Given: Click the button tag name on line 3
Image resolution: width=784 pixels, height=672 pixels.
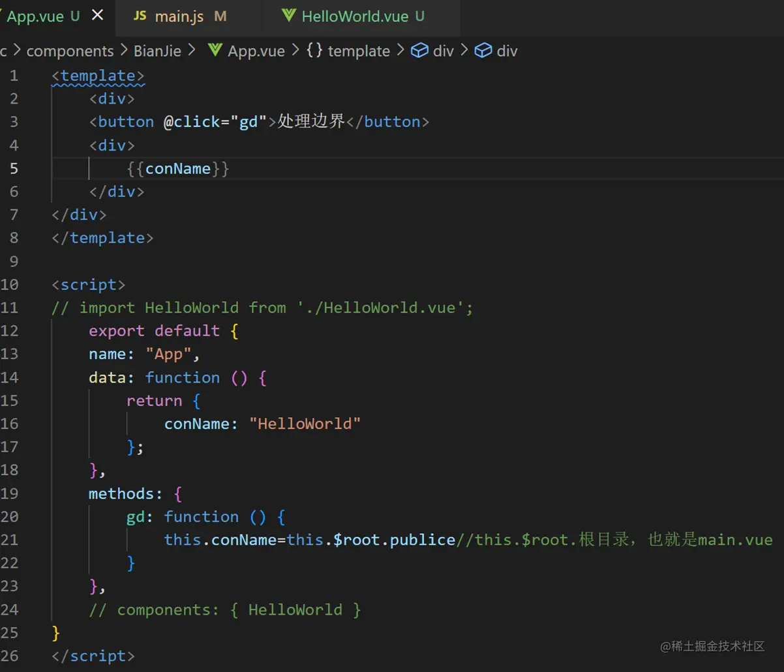Looking at the screenshot, I should click(126, 122).
